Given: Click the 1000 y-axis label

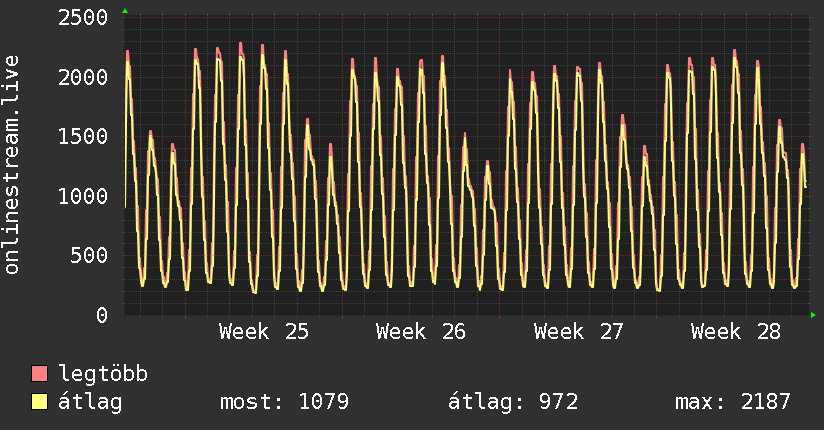Looking at the screenshot, I should point(83,196).
